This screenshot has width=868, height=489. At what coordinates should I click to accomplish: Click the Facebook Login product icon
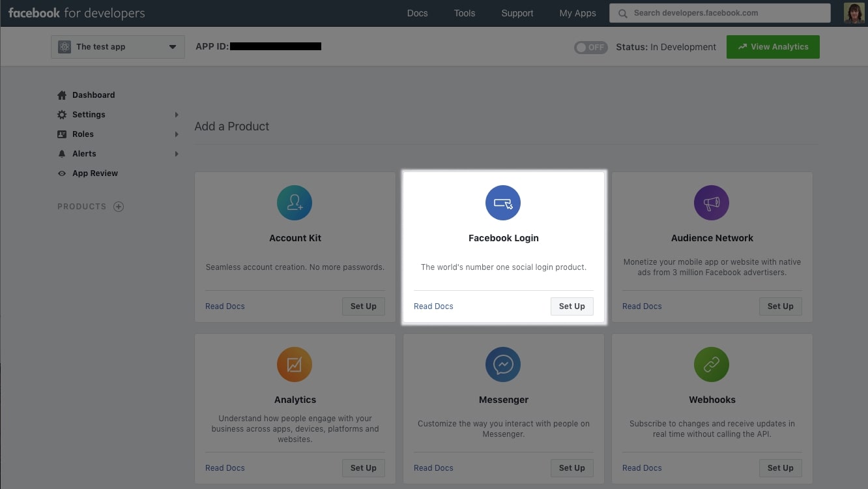503,203
